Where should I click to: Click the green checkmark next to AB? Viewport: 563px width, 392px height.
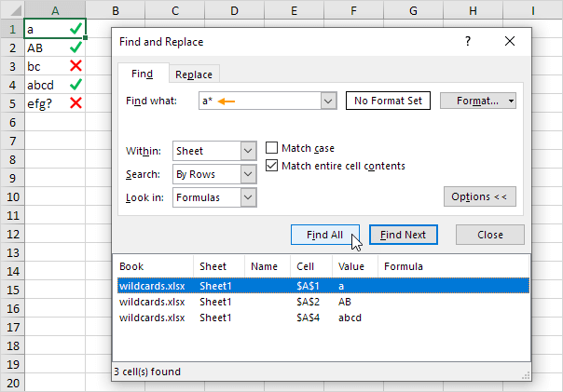click(x=76, y=47)
